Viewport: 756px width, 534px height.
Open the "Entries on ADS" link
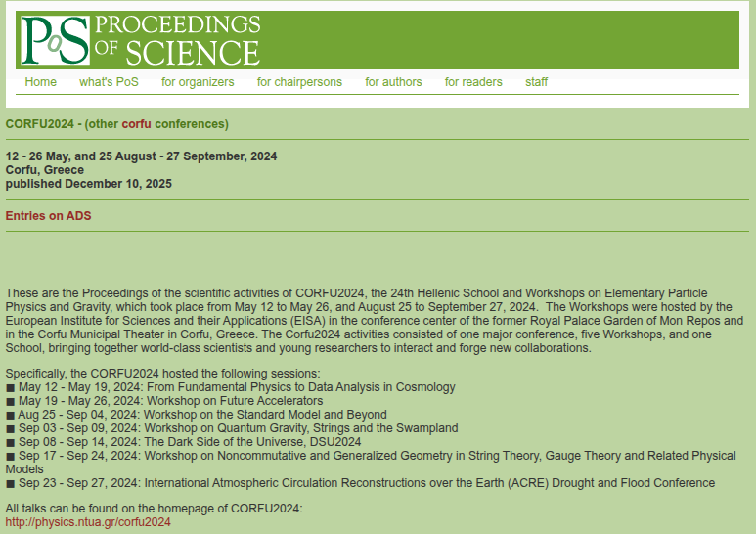(x=48, y=216)
